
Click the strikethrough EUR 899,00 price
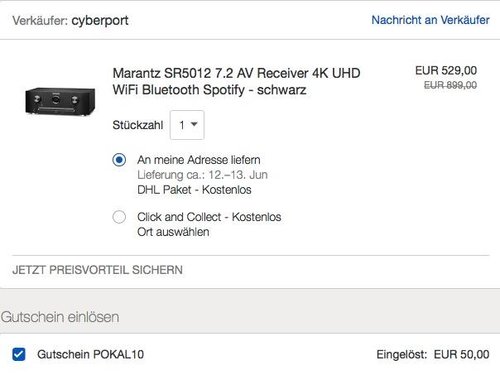(x=450, y=85)
